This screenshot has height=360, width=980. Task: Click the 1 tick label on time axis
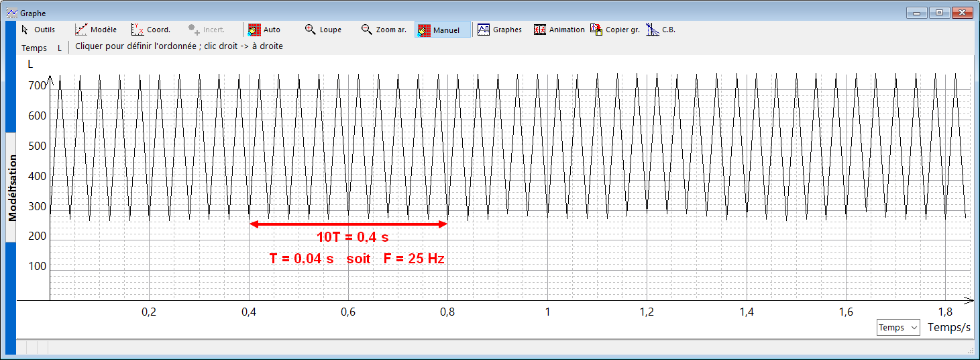click(x=547, y=312)
